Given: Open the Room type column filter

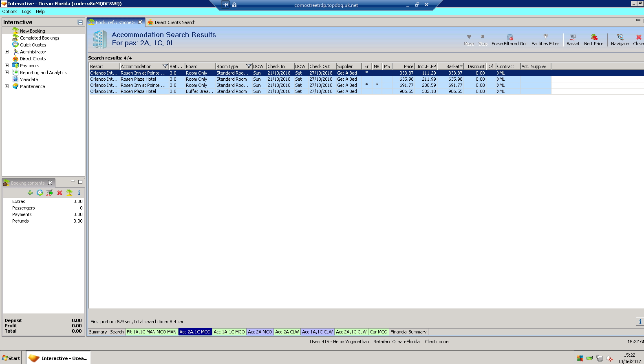Looking at the screenshot, I should click(249, 66).
